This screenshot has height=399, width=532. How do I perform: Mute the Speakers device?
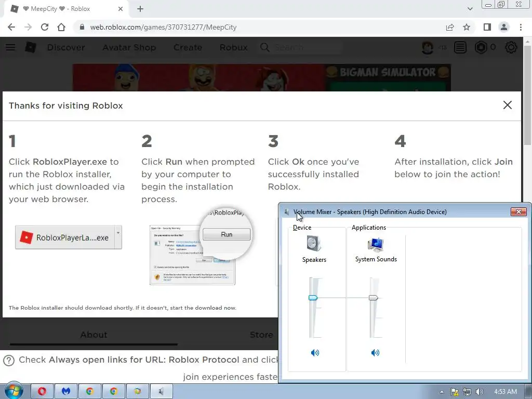(x=315, y=353)
